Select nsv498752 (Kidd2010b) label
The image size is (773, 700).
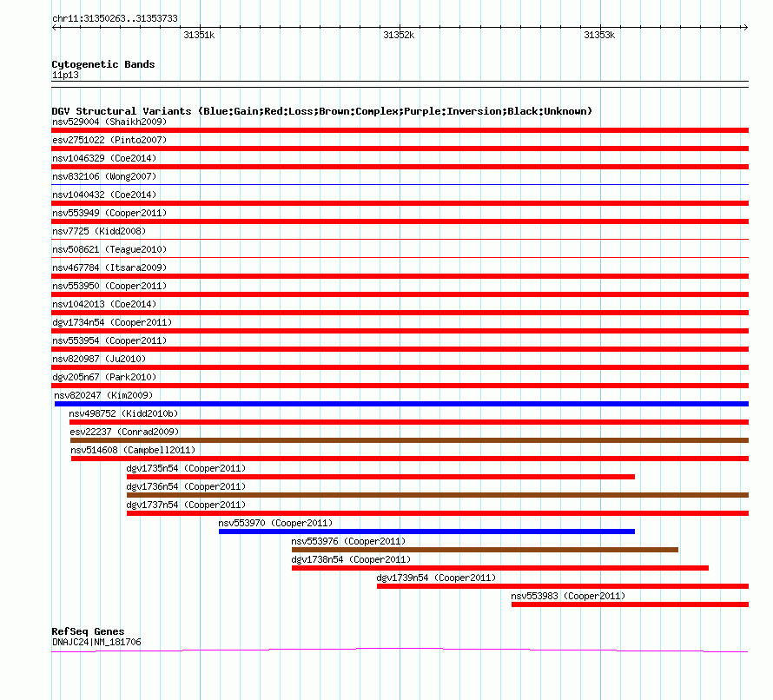click(123, 413)
